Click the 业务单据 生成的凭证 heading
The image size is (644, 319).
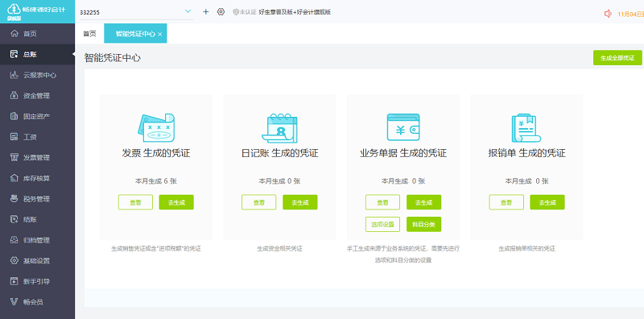403,153
